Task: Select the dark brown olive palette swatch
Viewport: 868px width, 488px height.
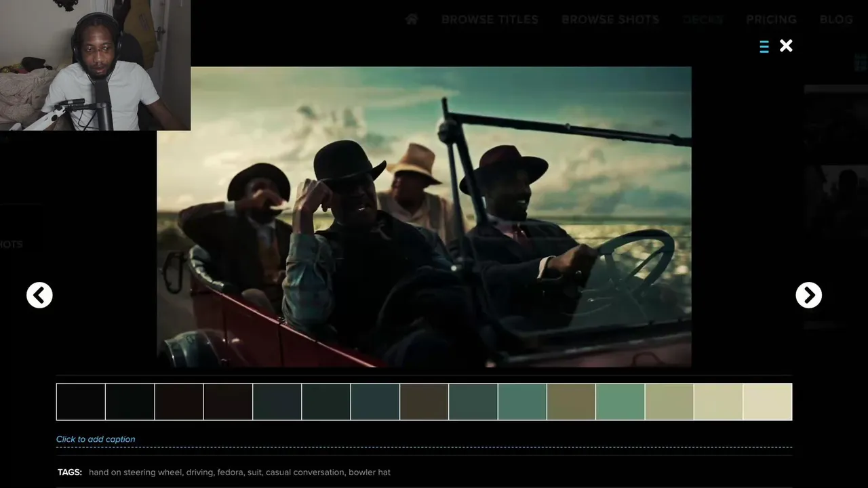Action: [425, 402]
